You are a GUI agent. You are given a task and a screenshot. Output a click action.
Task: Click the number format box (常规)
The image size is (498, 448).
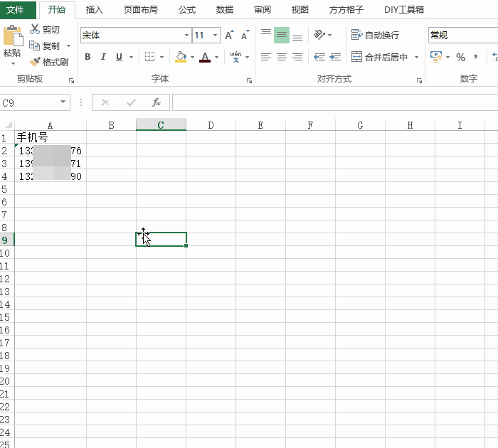(462, 35)
